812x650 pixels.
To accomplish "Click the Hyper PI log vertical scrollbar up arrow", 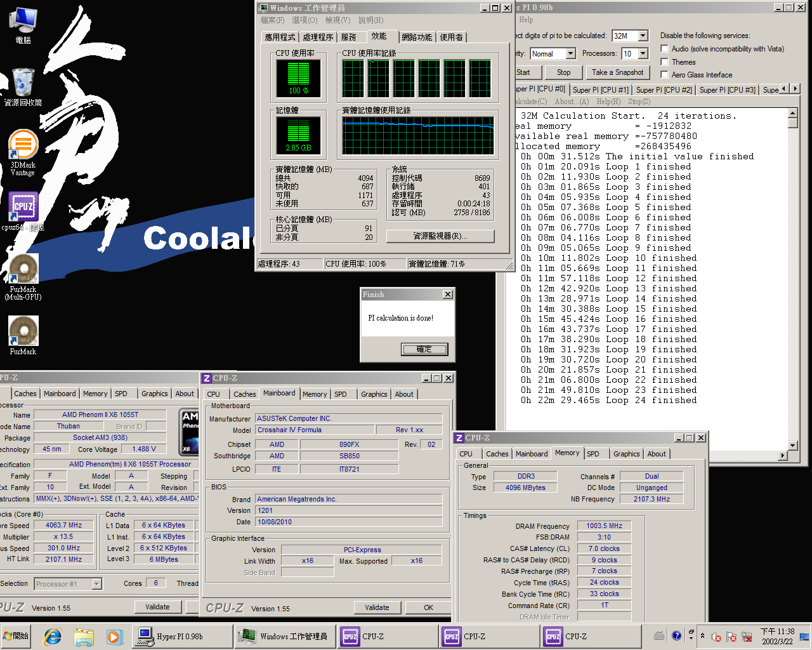I will coord(793,113).
